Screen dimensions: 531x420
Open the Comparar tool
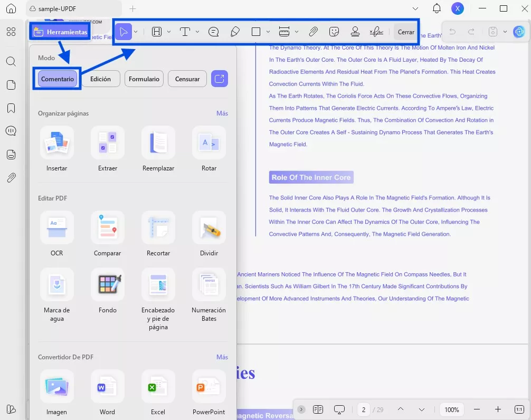(108, 234)
